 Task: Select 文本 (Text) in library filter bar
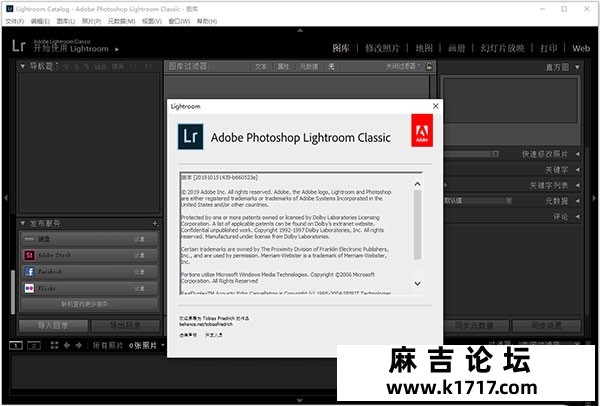coord(261,67)
